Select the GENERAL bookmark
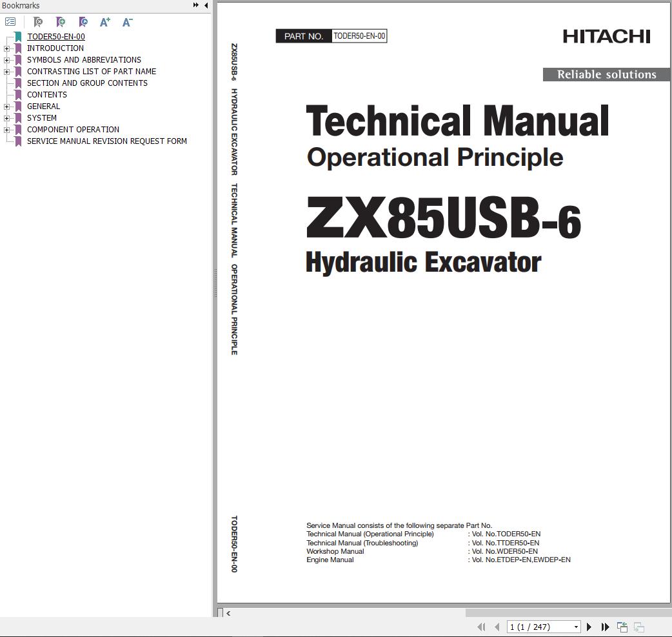 tap(43, 106)
